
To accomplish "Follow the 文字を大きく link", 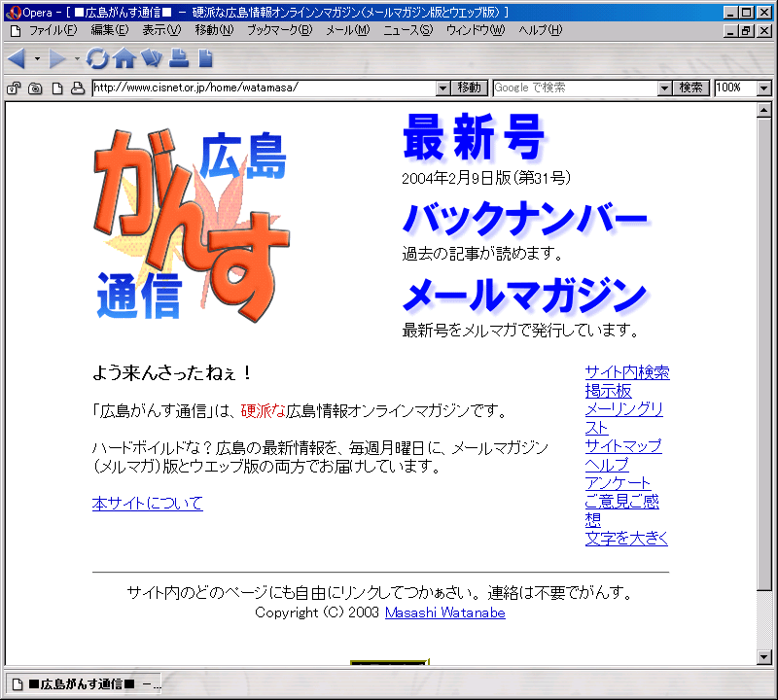I will (x=626, y=539).
